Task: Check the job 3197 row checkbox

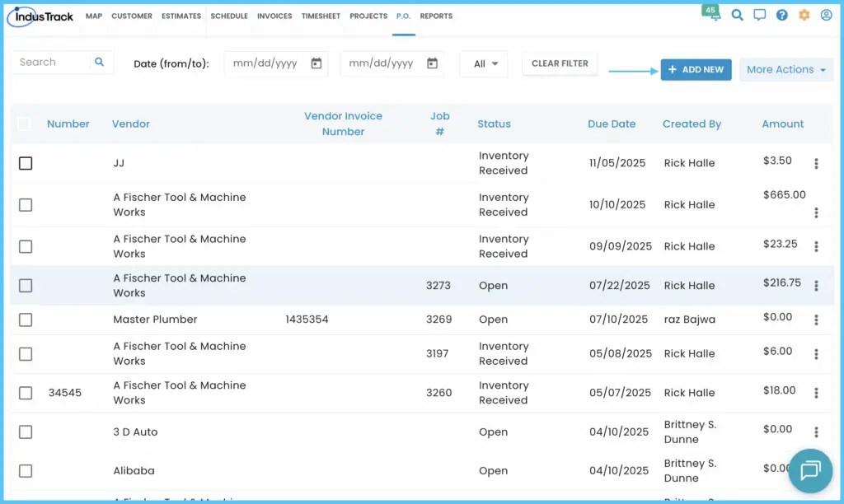Action: [x=26, y=354]
